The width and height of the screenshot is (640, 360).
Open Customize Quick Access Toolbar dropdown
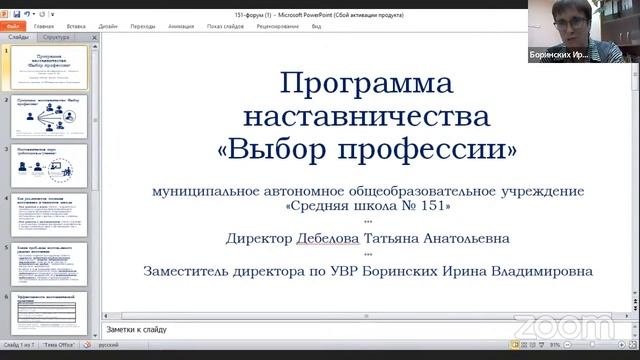click(x=53, y=14)
